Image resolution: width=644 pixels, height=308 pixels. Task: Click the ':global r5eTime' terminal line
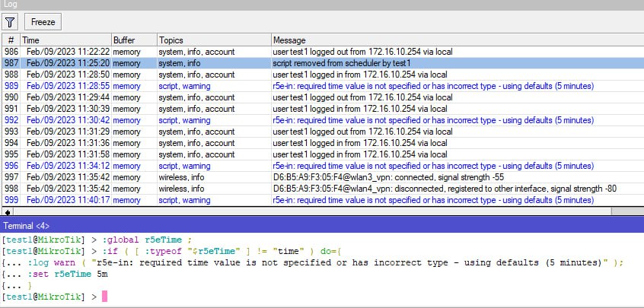tap(97, 240)
